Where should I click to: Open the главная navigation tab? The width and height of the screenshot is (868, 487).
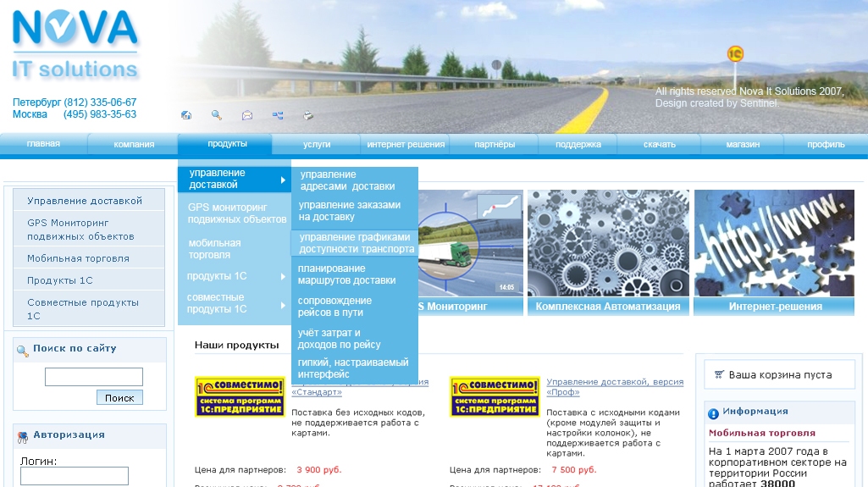pyautogui.click(x=43, y=144)
